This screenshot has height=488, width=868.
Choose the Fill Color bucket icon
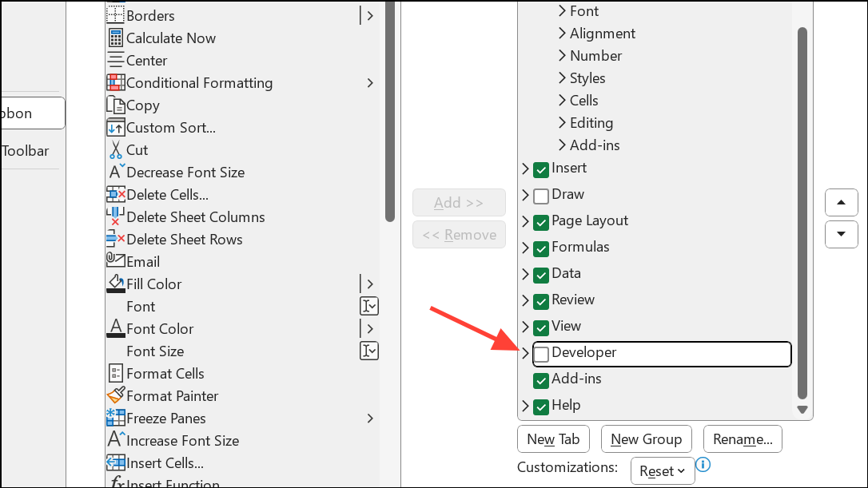(x=115, y=284)
